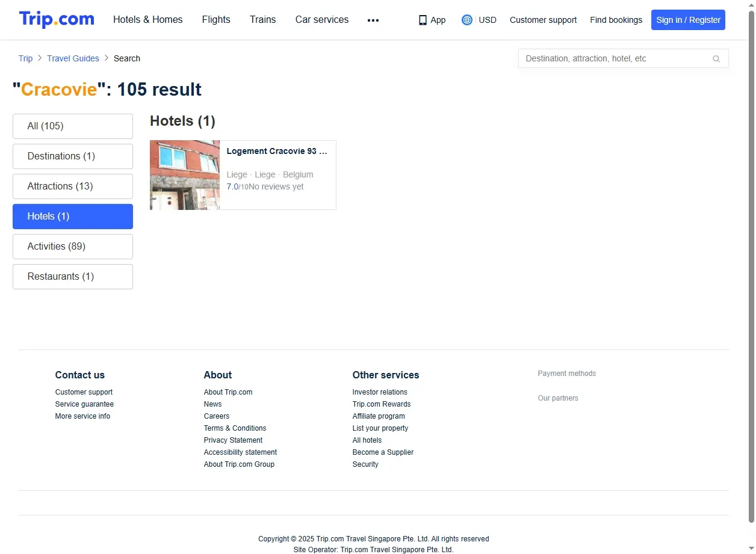Click the App label in the header
Image resolution: width=756 pixels, height=554 pixels.
click(438, 20)
